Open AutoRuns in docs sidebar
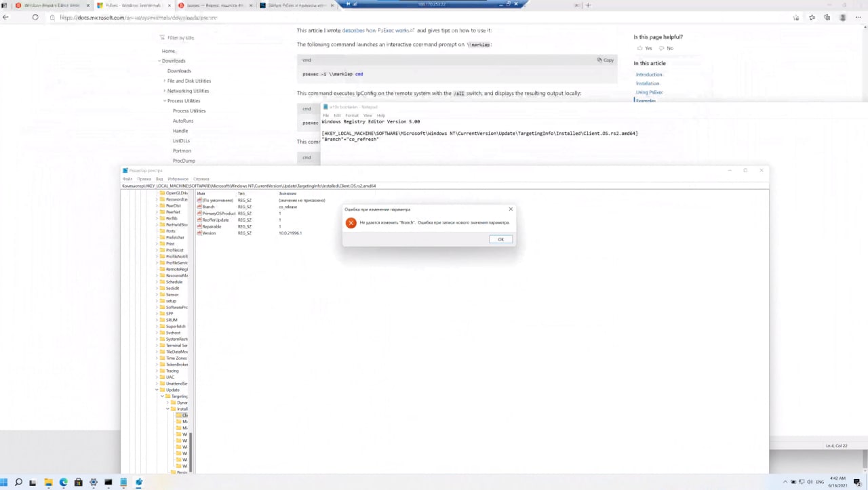The width and height of the screenshot is (868, 490). [183, 121]
